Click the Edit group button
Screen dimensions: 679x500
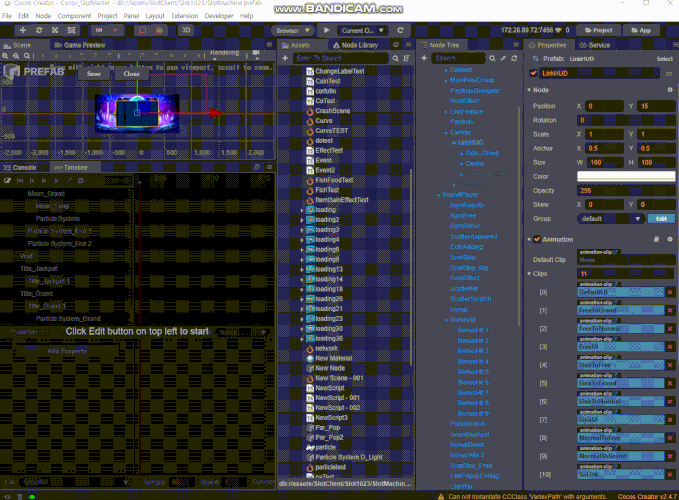[661, 219]
